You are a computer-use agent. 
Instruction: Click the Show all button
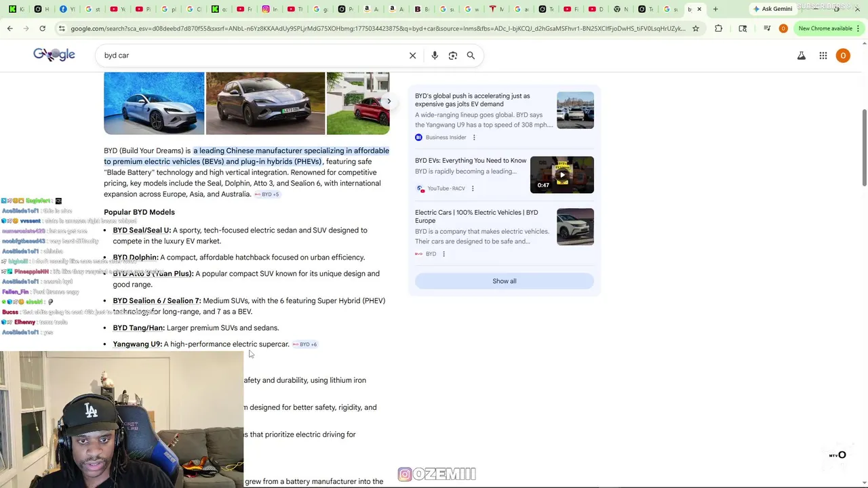point(505,281)
